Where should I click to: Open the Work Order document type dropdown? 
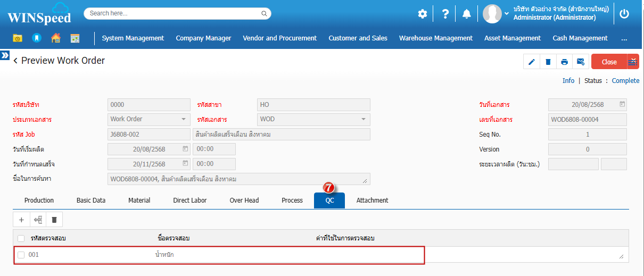tap(148, 119)
